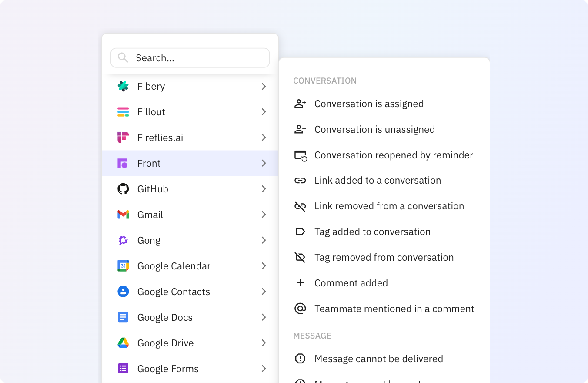Screen dimensions: 588x383
Task: Click the at-sign mention icon
Action: point(300,309)
